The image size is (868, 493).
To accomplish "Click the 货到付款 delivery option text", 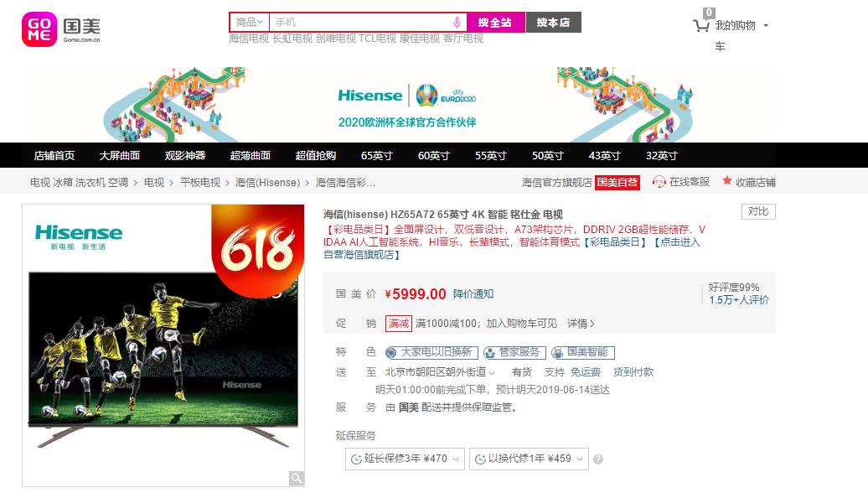I will pos(633,372).
